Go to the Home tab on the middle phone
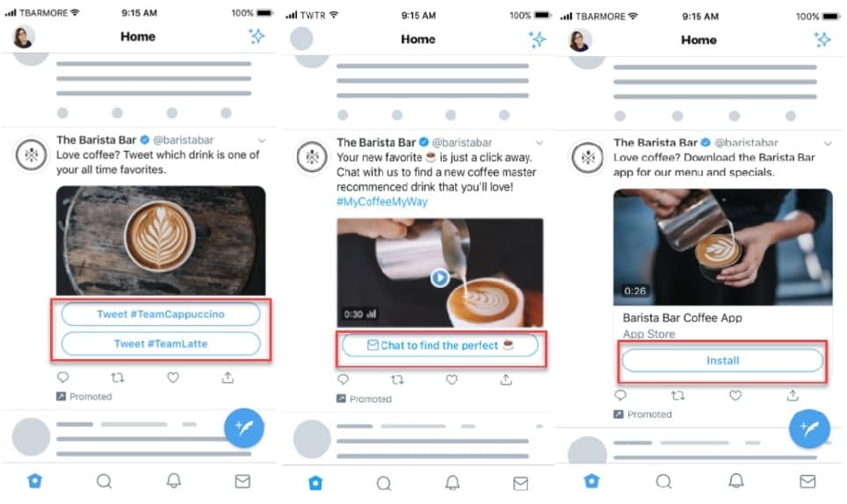Image resolution: width=847 pixels, height=504 pixels. [x=315, y=483]
